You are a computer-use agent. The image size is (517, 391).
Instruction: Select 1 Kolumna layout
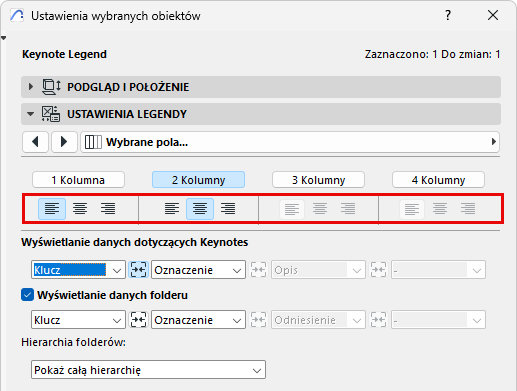click(78, 180)
